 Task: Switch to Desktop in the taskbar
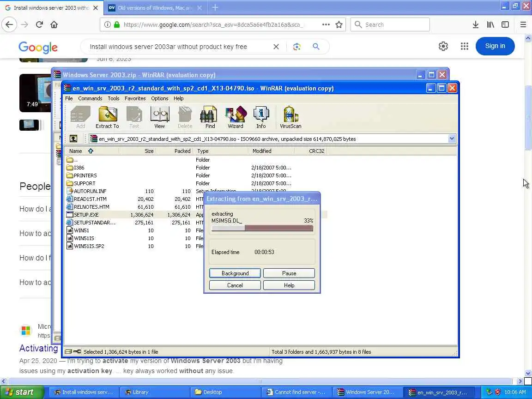pos(225,392)
